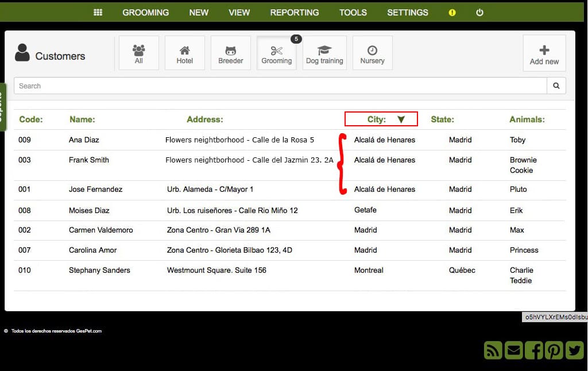This screenshot has height=371, width=588.
Task: Open the Facebook icon in footer
Action: click(534, 350)
